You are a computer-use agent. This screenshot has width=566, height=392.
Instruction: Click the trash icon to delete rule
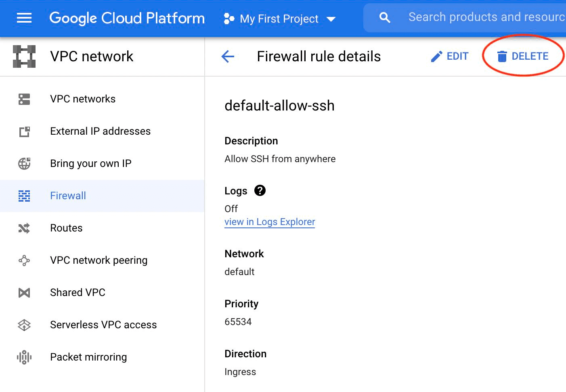click(502, 56)
